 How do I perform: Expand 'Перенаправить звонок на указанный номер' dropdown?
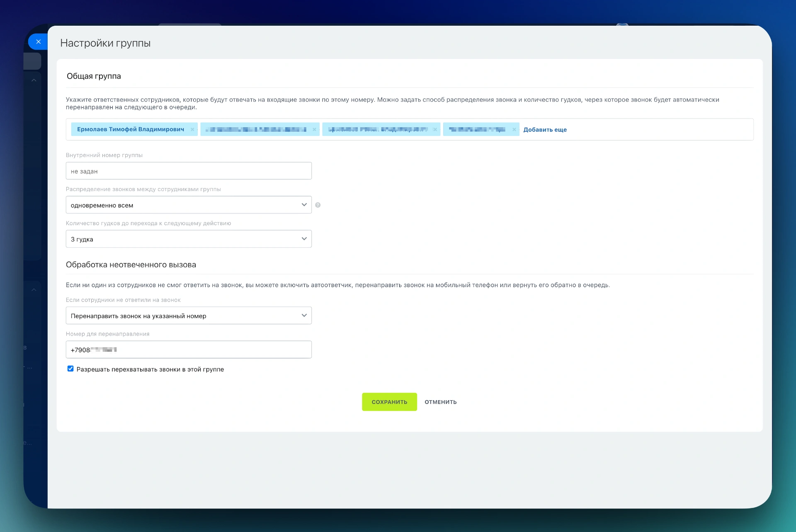[189, 316]
